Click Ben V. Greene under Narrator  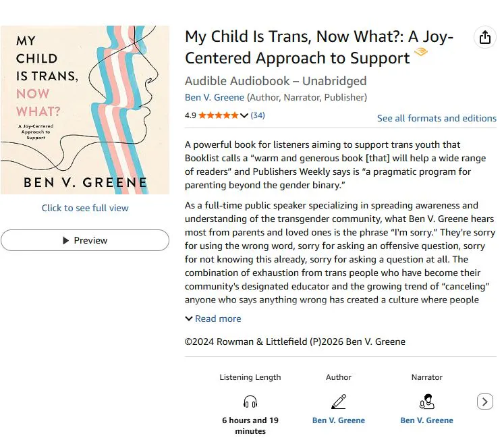tap(426, 420)
